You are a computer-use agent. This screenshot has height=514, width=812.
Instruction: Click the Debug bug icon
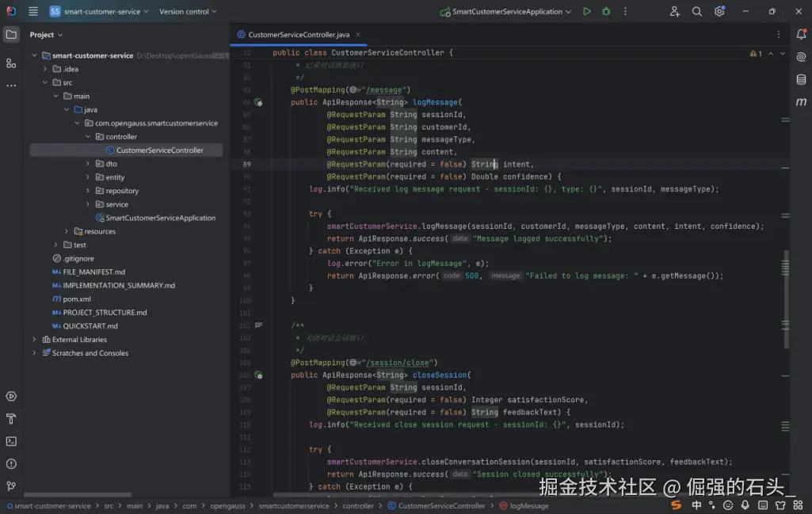click(606, 12)
